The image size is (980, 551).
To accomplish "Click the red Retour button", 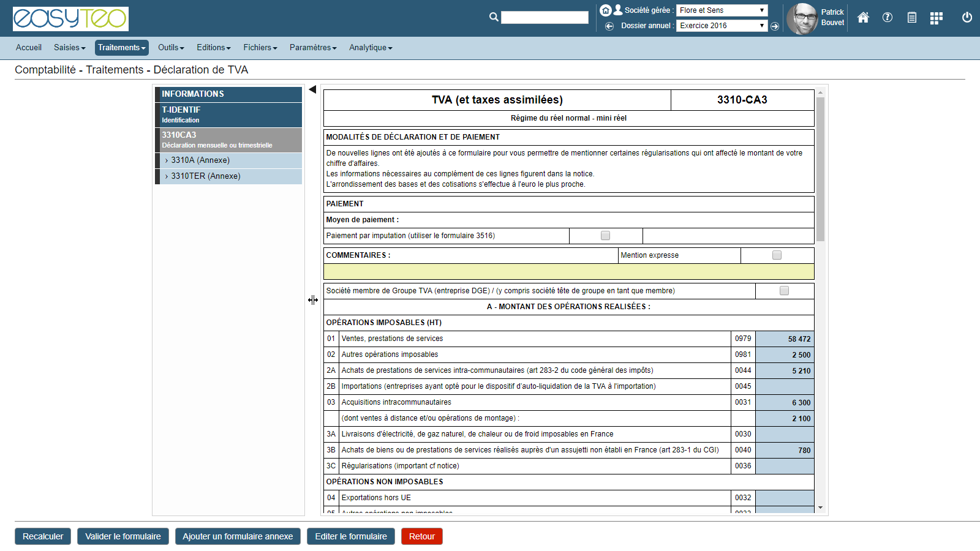I will [421, 536].
